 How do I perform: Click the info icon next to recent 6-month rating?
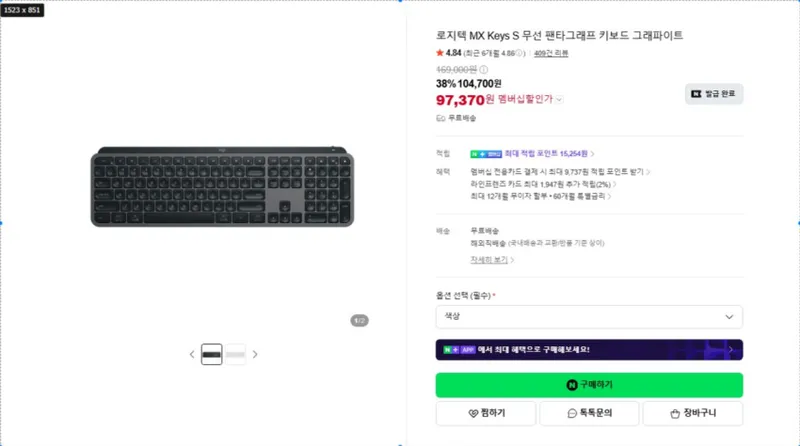(519, 53)
